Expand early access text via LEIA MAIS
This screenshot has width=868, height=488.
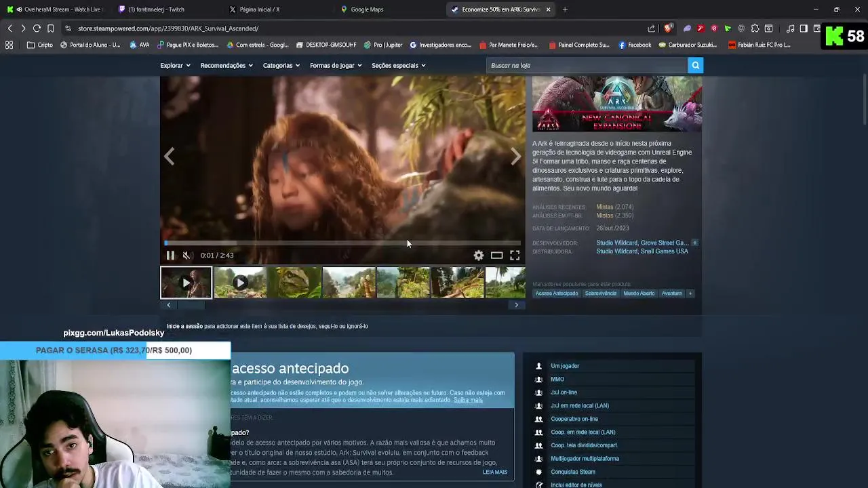495,472
